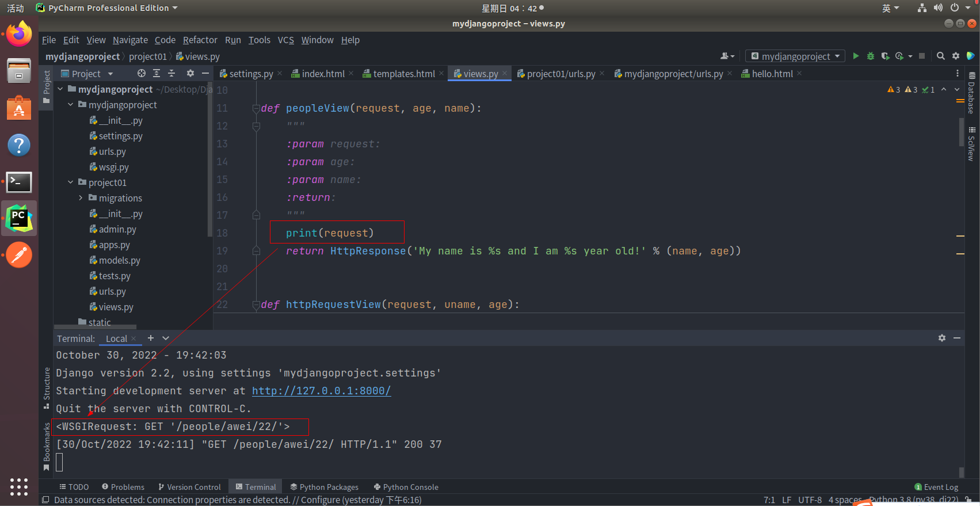Click the Project tree scrollbar

pos(209,158)
